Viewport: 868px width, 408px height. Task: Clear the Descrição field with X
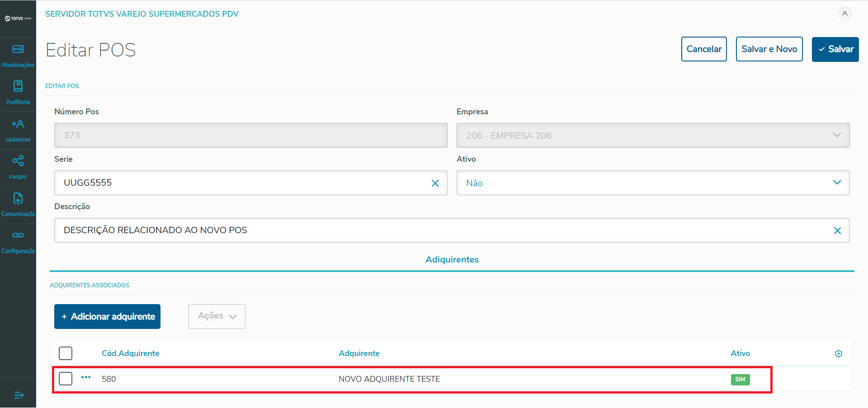pos(837,230)
